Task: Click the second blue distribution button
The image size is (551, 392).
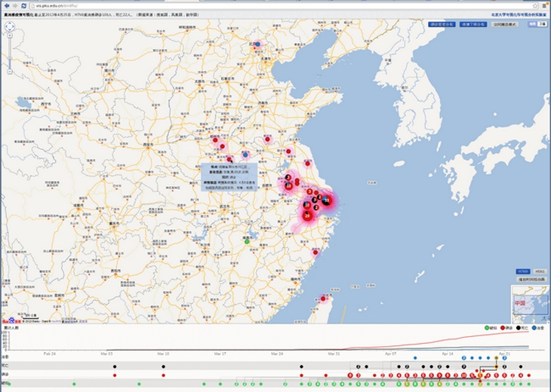Action: coord(473,24)
